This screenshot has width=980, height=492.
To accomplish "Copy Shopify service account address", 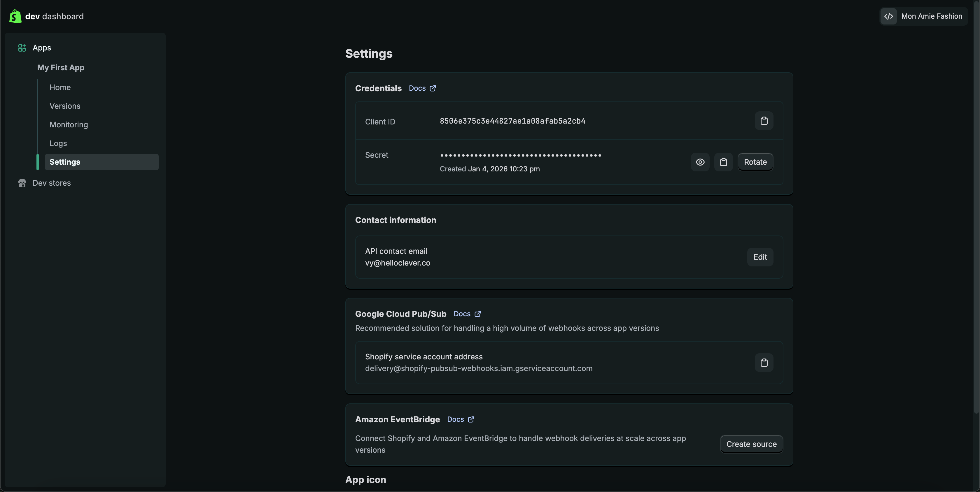I will pos(764,363).
